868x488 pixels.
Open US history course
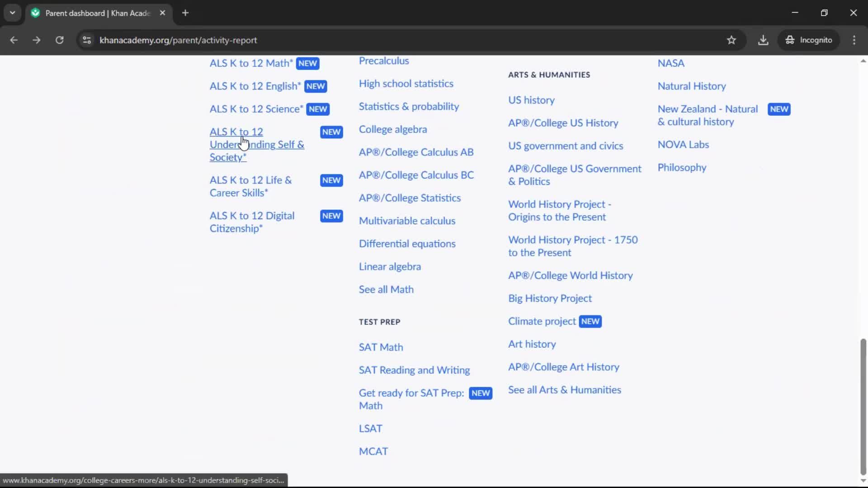tap(531, 100)
